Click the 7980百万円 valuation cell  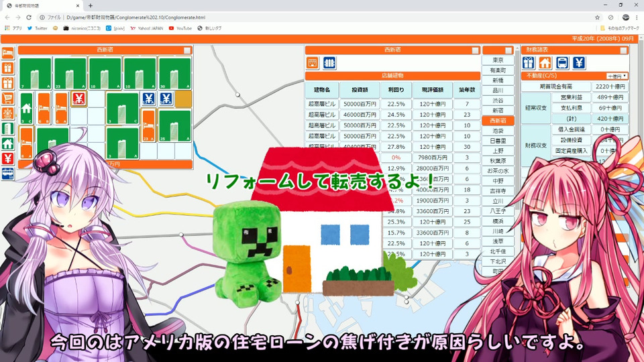tap(433, 158)
